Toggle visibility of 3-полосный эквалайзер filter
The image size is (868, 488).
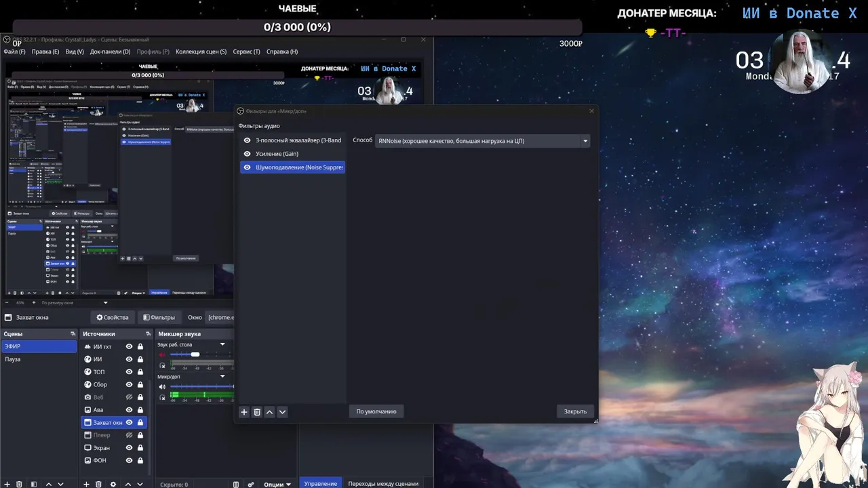pos(247,140)
